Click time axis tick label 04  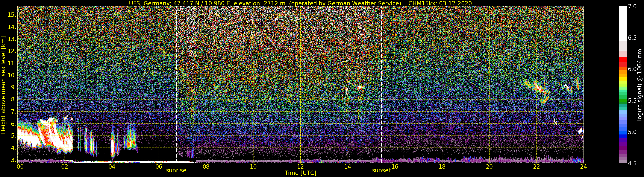pos(112,166)
